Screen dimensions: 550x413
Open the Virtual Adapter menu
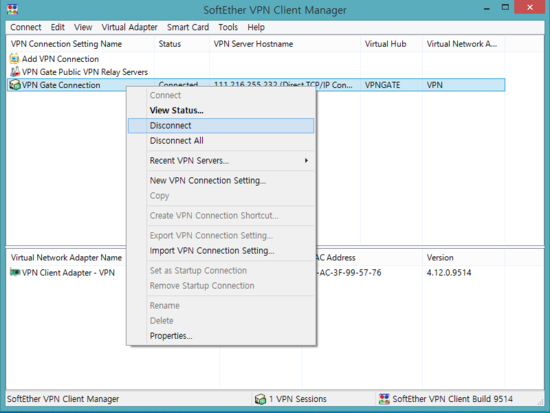pyautogui.click(x=129, y=27)
